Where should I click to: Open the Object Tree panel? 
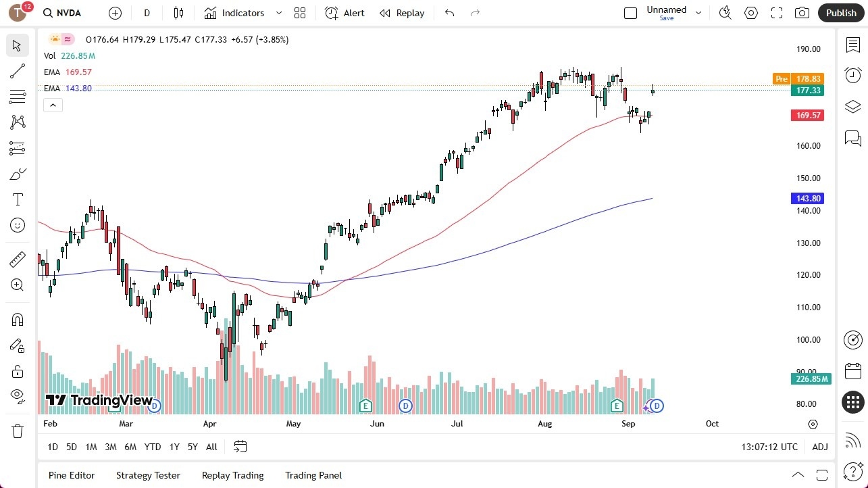click(852, 107)
